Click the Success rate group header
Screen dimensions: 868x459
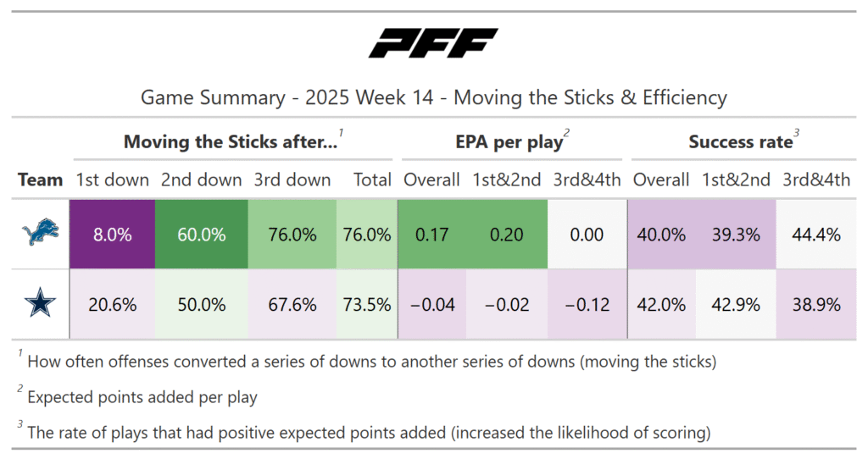[739, 141]
